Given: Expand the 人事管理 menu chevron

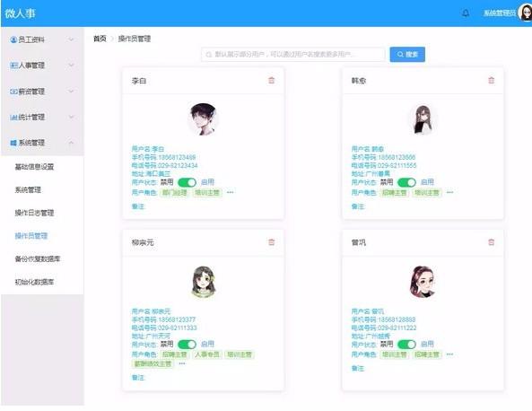Looking at the screenshot, I should point(71,65).
